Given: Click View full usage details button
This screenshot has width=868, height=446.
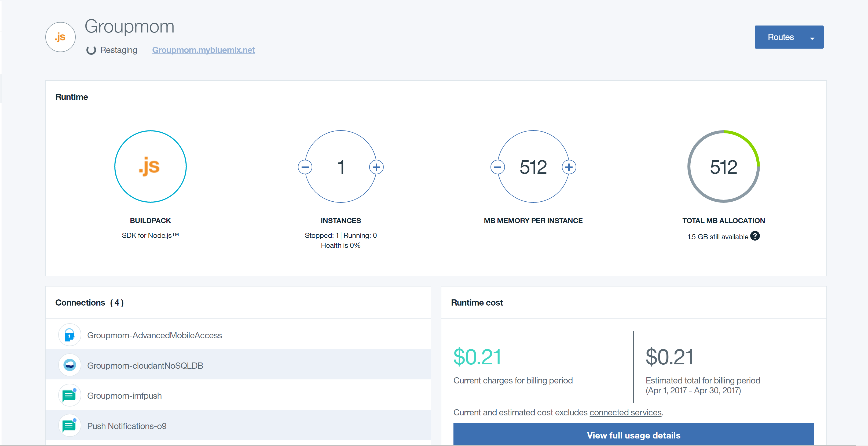Looking at the screenshot, I should [633, 435].
